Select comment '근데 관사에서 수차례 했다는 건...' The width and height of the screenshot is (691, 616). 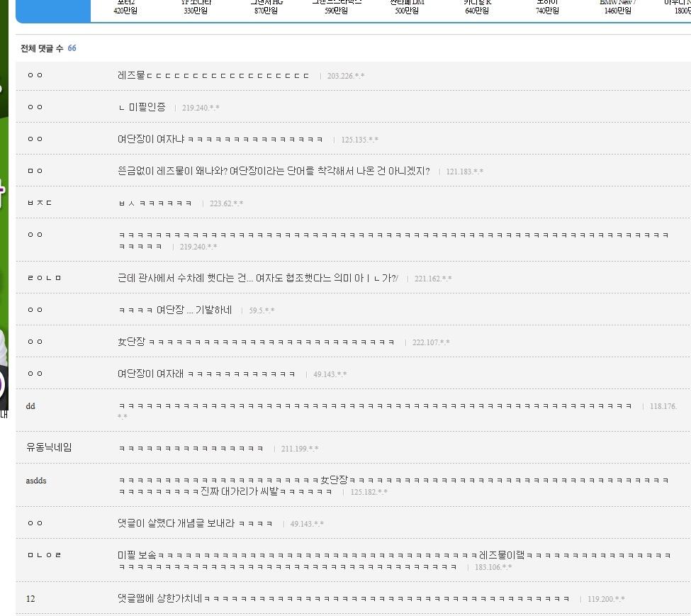click(258, 278)
